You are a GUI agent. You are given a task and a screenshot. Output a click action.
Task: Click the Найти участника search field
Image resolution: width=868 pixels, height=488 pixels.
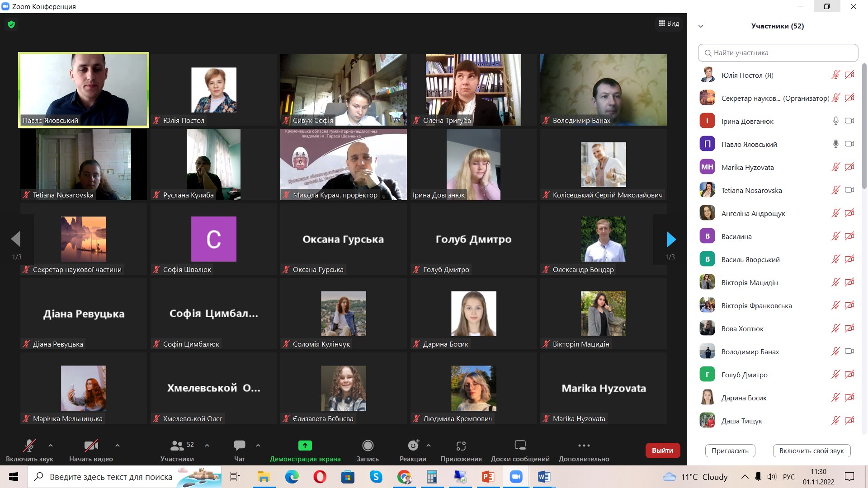click(778, 53)
